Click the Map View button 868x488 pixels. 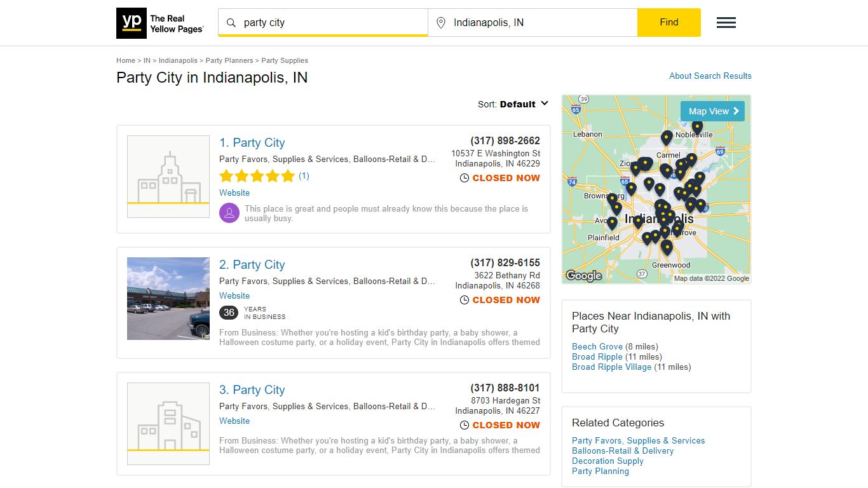click(x=712, y=111)
